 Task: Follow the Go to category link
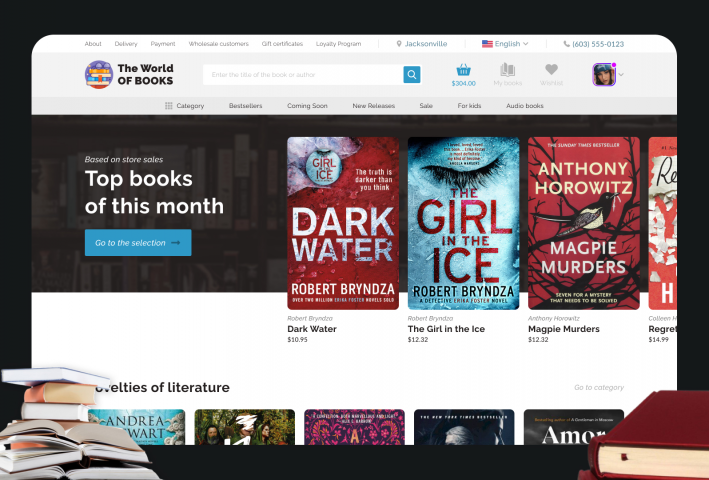pos(599,387)
